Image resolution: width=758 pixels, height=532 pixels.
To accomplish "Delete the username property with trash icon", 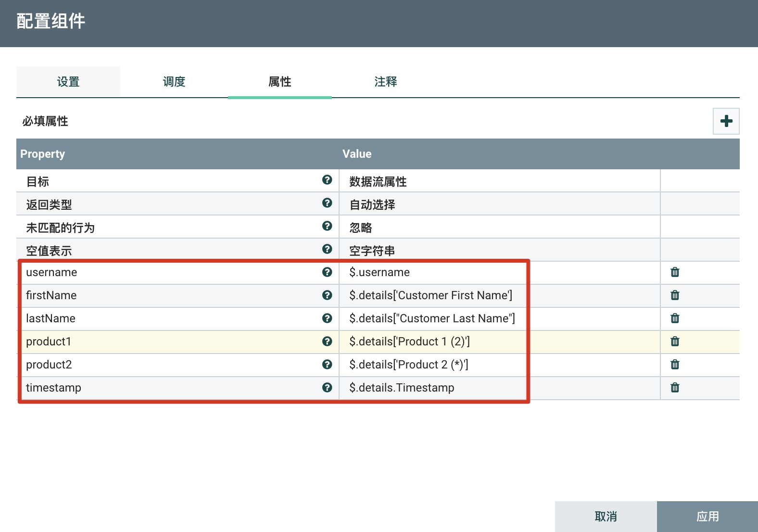I will [675, 272].
